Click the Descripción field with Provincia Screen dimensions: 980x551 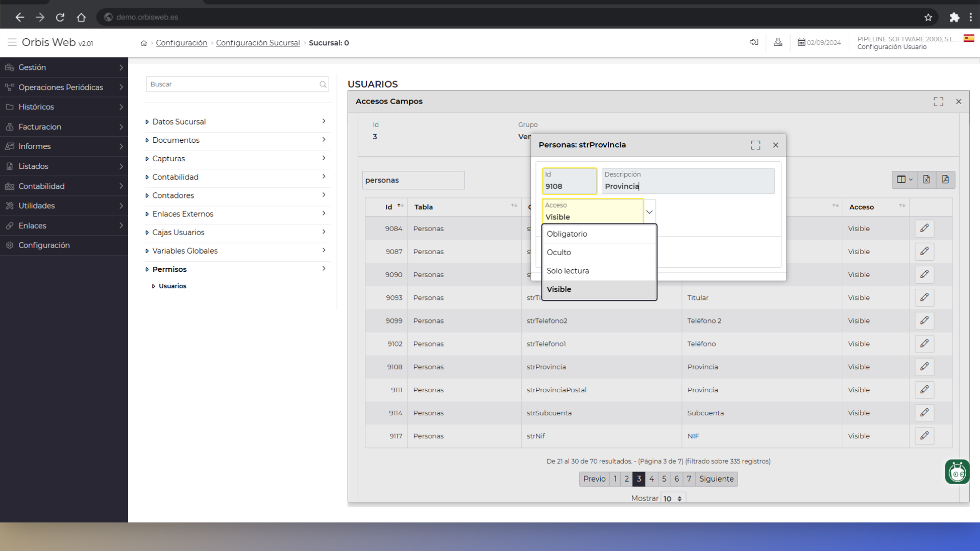[x=688, y=182]
